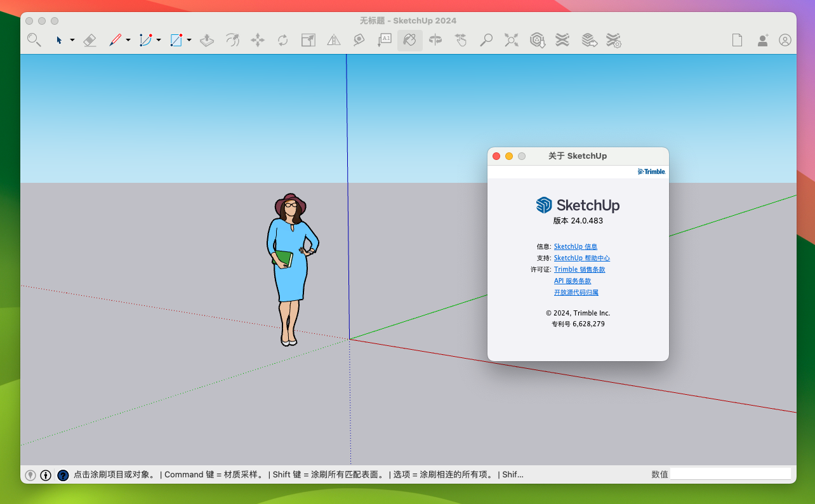Select the Pan hand tool
This screenshot has width=815, height=504.
[461, 40]
